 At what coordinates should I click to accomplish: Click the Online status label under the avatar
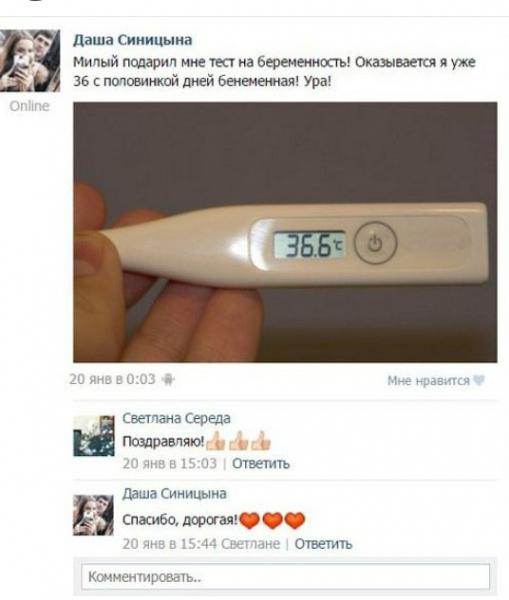point(29,106)
